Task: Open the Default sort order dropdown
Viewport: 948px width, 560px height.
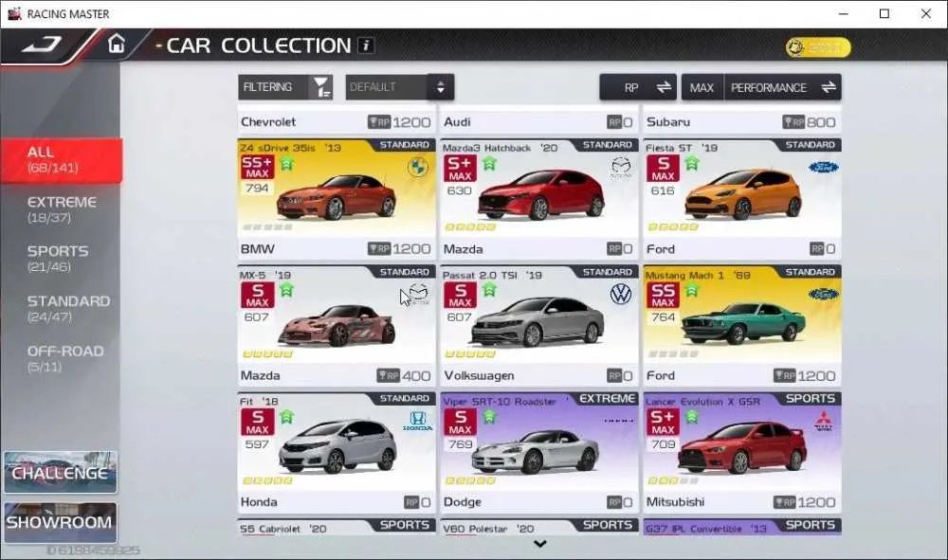Action: click(400, 87)
